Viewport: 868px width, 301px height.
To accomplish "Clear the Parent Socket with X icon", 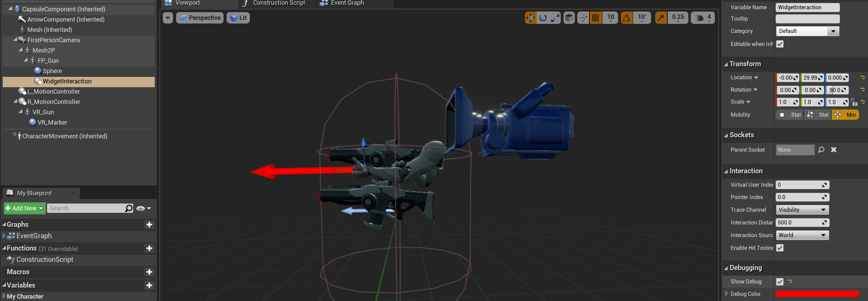I will [x=834, y=150].
